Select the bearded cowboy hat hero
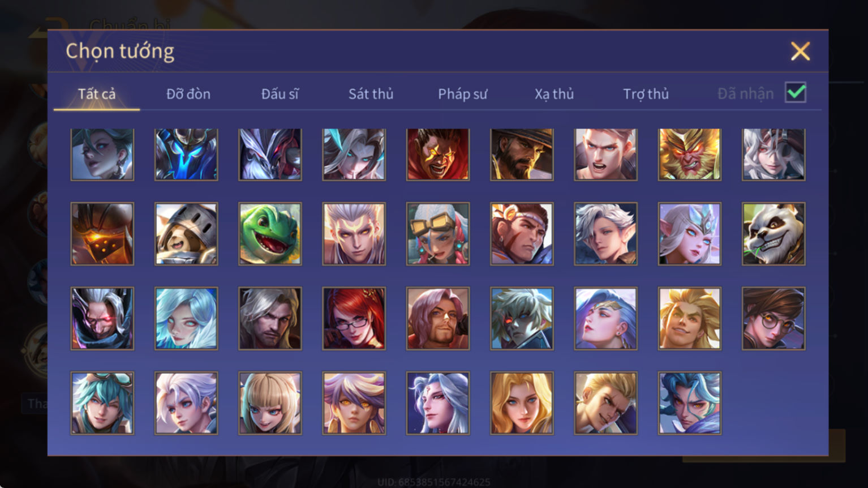868x488 pixels. (522, 154)
